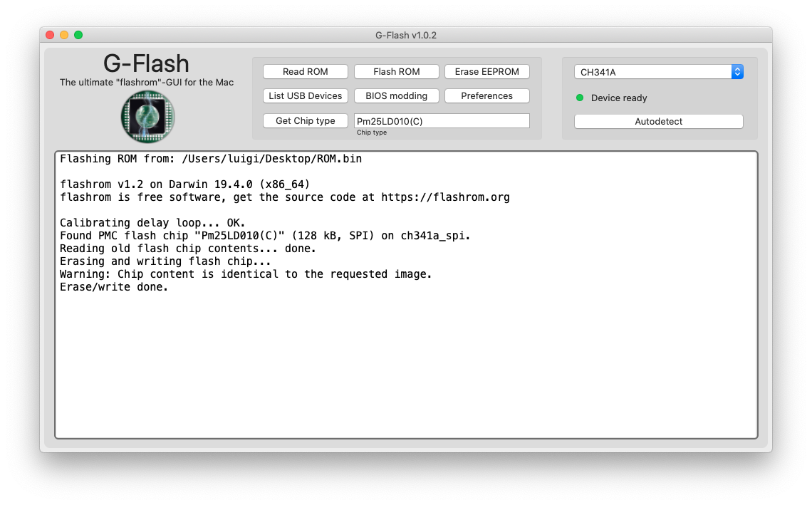812x505 pixels.
Task: Close the G-Flash window
Action: tap(50, 35)
